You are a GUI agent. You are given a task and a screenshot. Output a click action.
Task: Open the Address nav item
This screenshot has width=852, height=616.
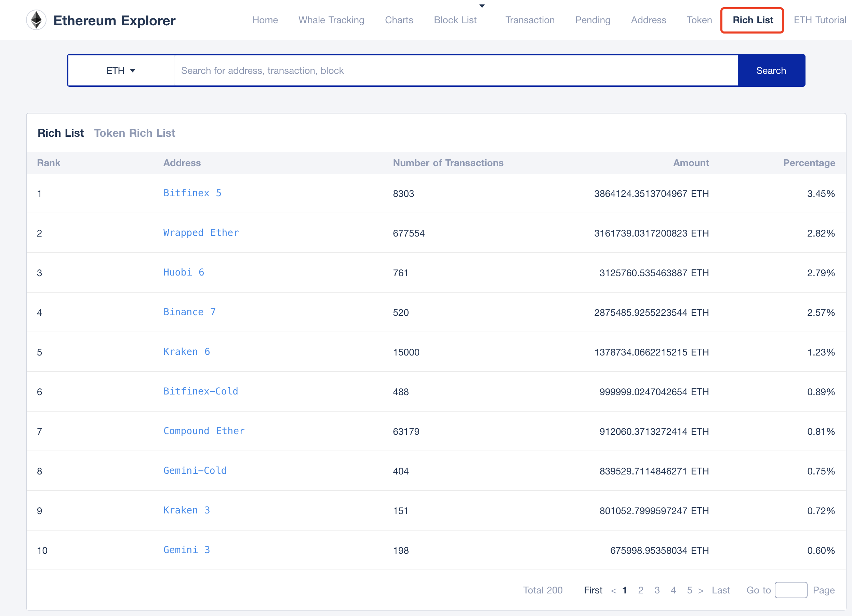[x=648, y=20]
